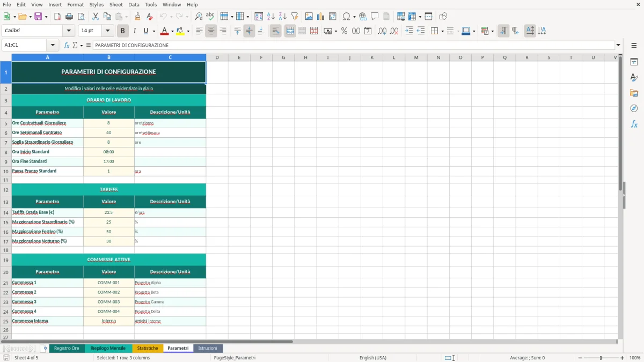Clear direct formatting
Viewport: 644px width, 362px height.
point(150,17)
